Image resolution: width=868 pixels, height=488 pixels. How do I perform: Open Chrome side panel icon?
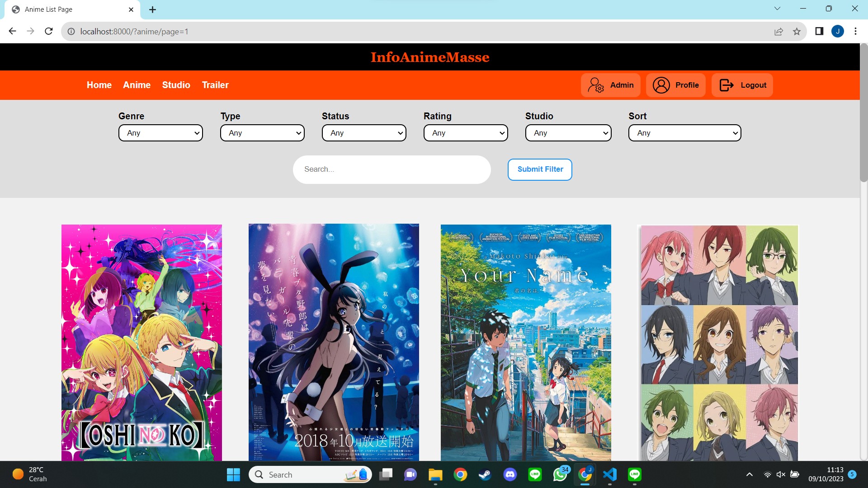(x=819, y=31)
